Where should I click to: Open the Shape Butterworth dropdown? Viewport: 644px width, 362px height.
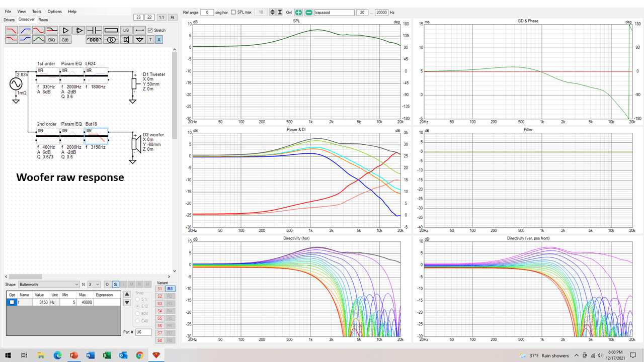49,285
